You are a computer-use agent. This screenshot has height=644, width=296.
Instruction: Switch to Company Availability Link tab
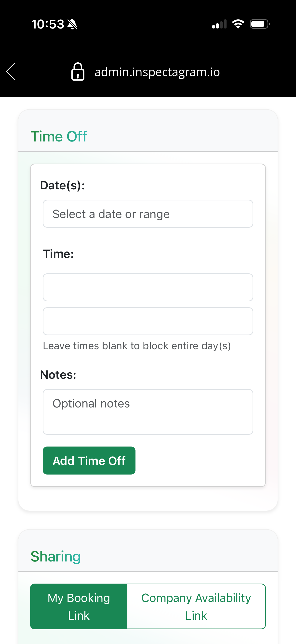coord(196,606)
